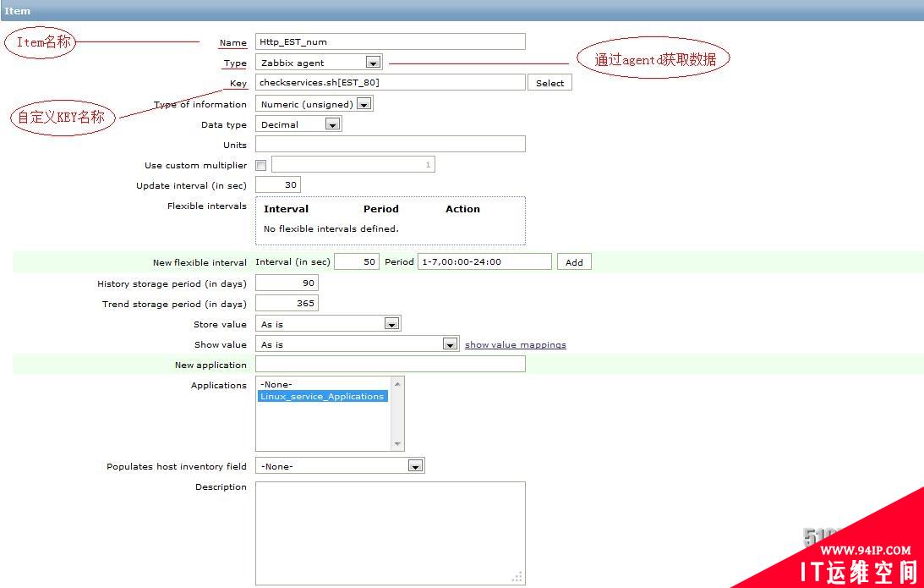Open the Type of information dropdown
This screenshot has height=588, width=924.
pos(314,104)
